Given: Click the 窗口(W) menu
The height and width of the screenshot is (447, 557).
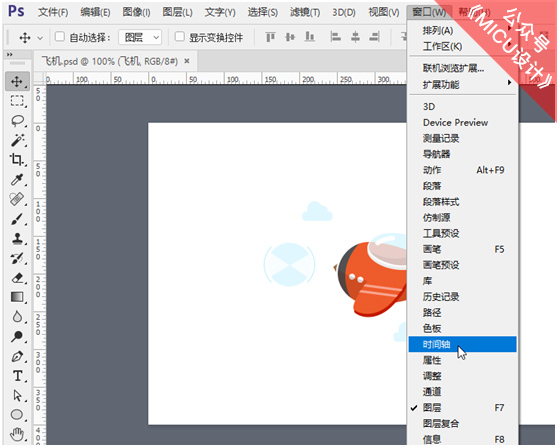Looking at the screenshot, I should [429, 12].
